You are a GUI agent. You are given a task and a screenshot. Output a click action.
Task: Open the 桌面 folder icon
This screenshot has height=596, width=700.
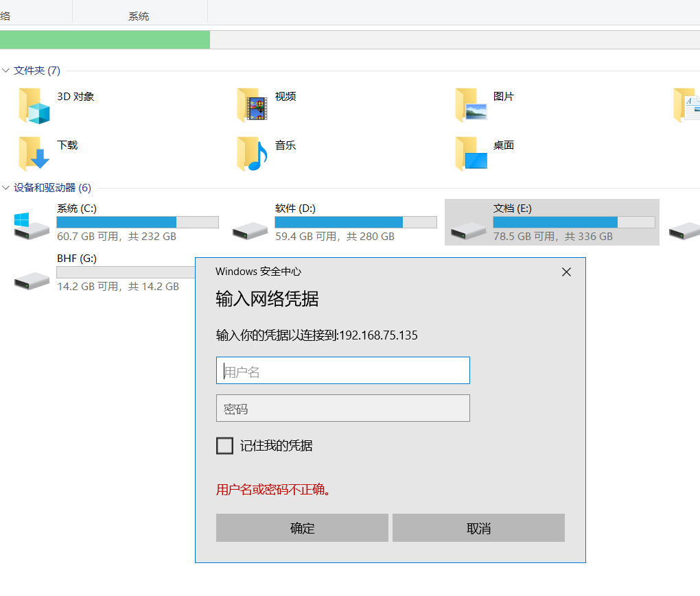pyautogui.click(x=471, y=154)
